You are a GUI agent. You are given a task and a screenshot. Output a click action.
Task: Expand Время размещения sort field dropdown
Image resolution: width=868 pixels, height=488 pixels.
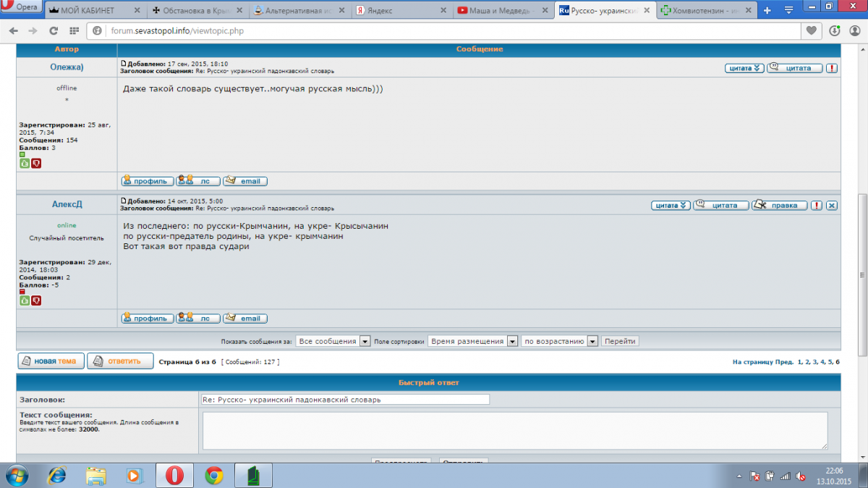512,341
